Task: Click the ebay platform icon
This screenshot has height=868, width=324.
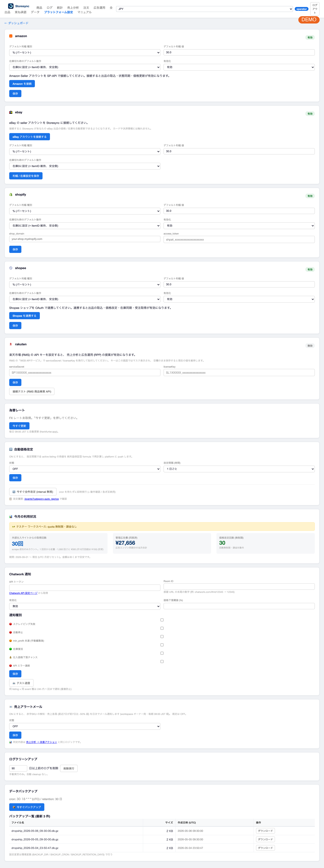Action: coord(11,112)
